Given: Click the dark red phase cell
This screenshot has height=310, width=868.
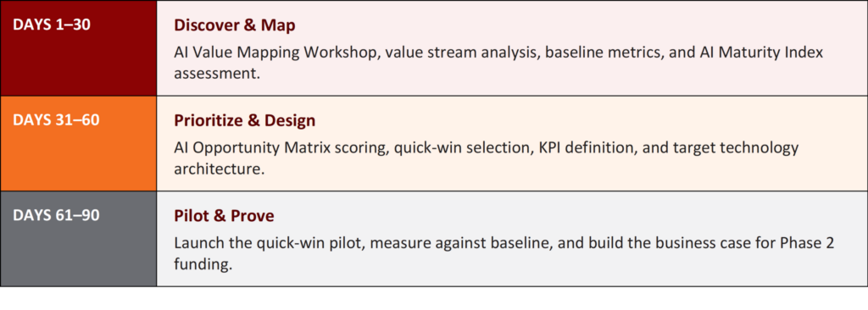Looking at the screenshot, I should (79, 48).
